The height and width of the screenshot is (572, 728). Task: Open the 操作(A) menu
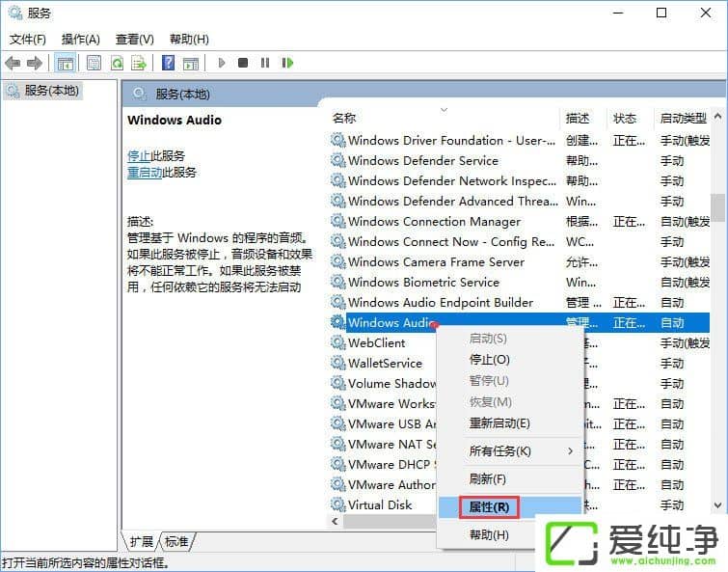click(81, 39)
